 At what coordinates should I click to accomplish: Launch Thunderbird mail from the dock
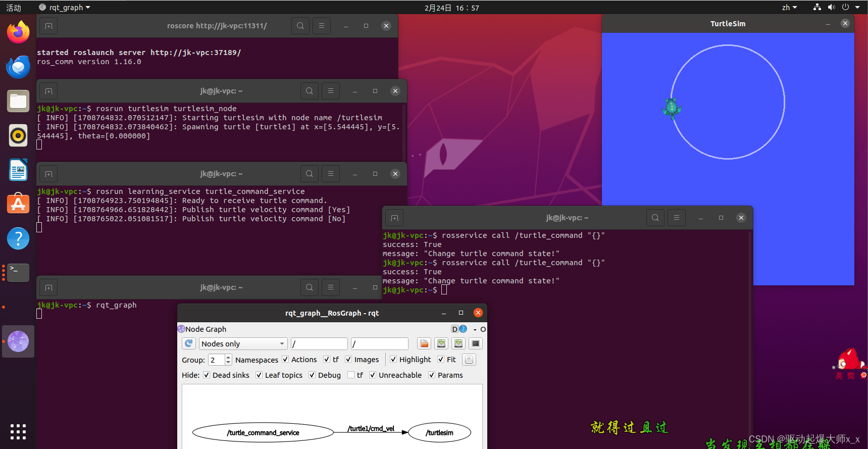18,67
